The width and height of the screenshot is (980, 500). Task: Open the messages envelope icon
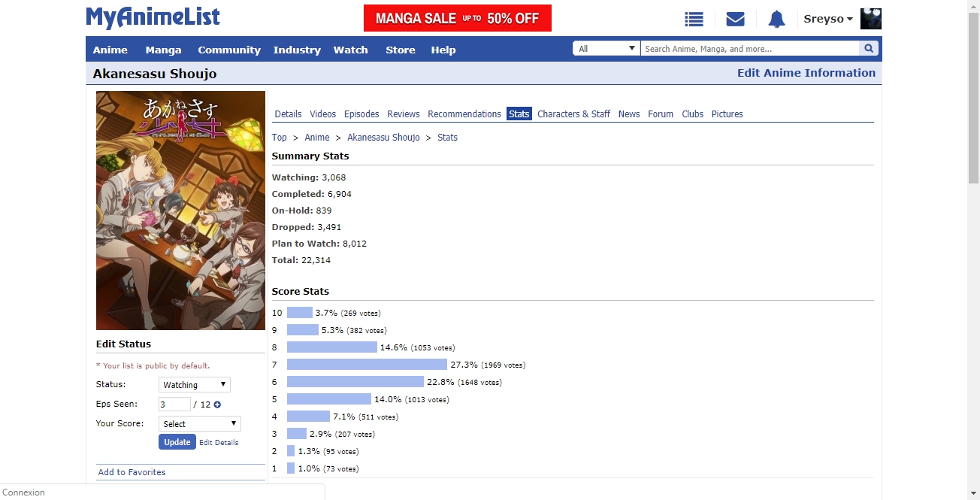(x=735, y=20)
